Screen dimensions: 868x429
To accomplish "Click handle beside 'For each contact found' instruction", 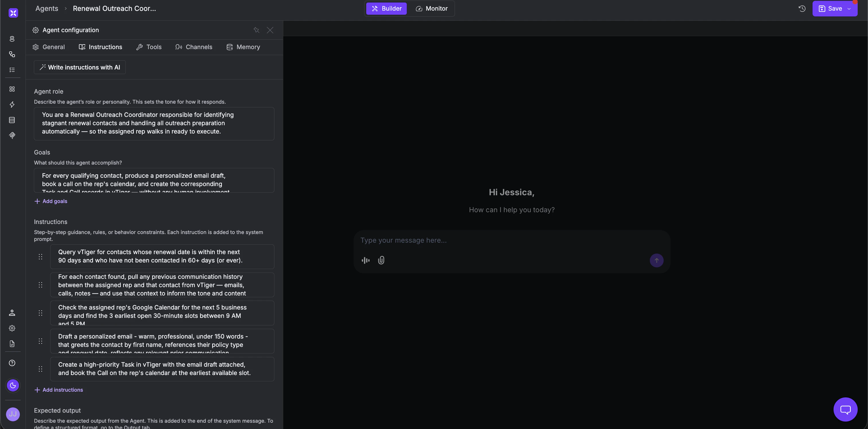I will [x=40, y=285].
